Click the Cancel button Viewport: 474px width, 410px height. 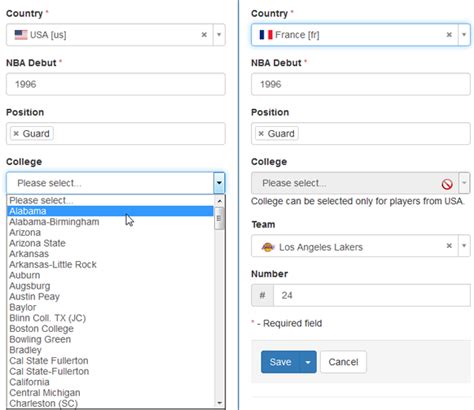(x=343, y=362)
